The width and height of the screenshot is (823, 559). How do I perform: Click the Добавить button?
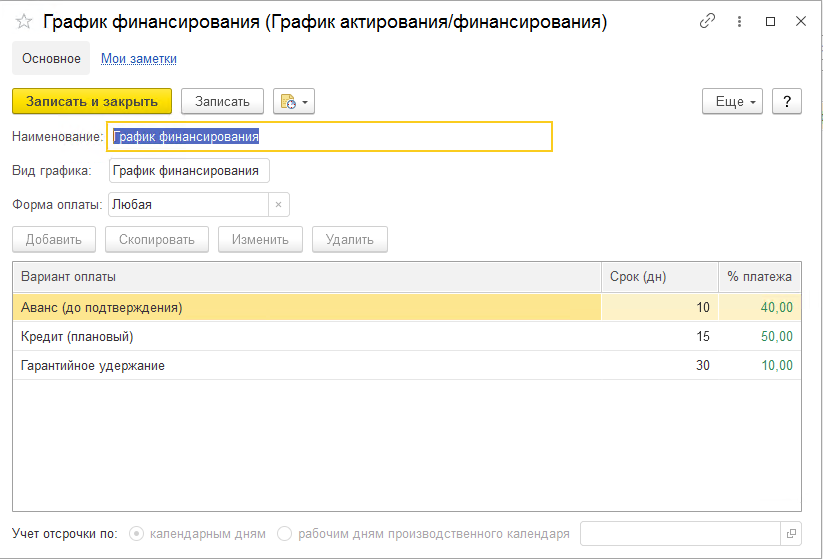pyautogui.click(x=54, y=239)
